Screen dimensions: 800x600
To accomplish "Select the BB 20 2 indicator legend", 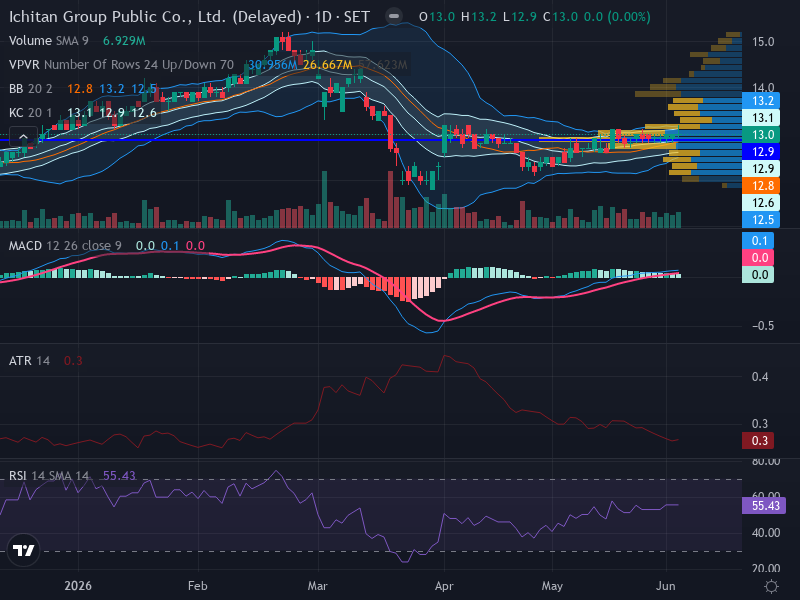I will click(31, 89).
